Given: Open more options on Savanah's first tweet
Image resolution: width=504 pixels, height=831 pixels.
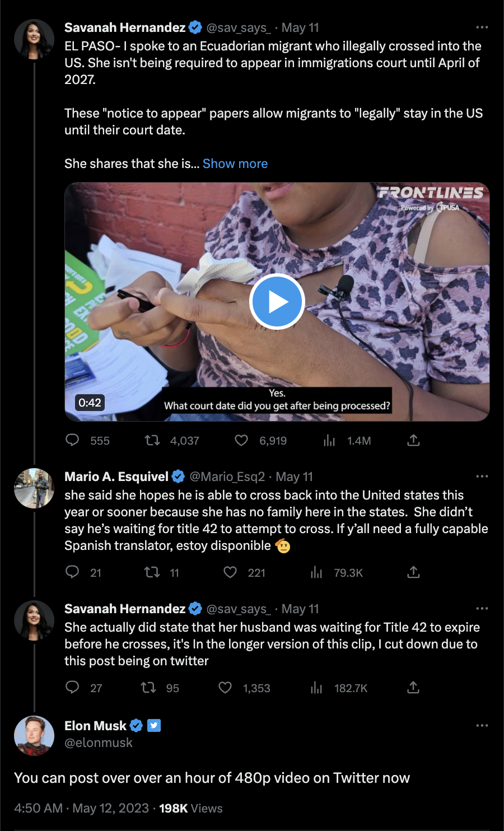Looking at the screenshot, I should pos(482,27).
